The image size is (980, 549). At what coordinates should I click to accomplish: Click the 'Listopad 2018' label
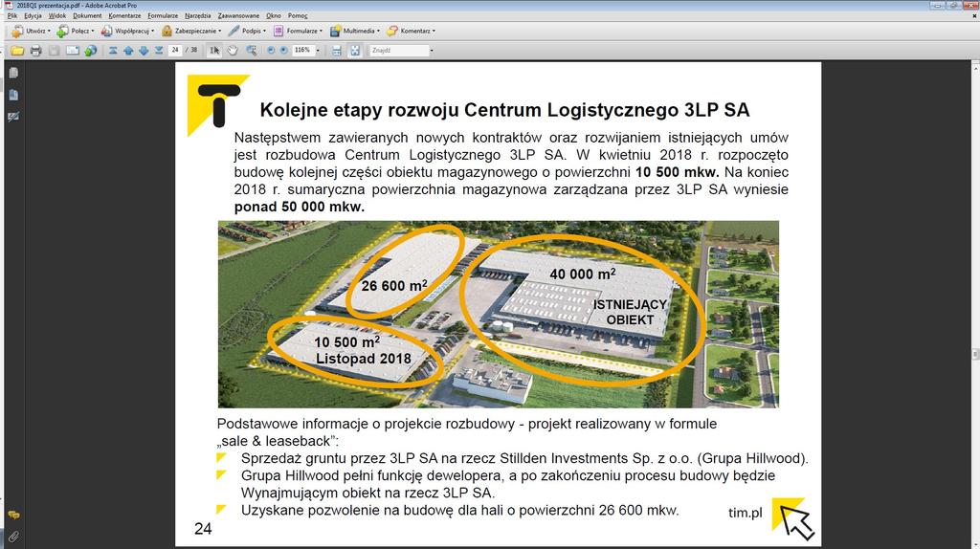pyautogui.click(x=363, y=359)
